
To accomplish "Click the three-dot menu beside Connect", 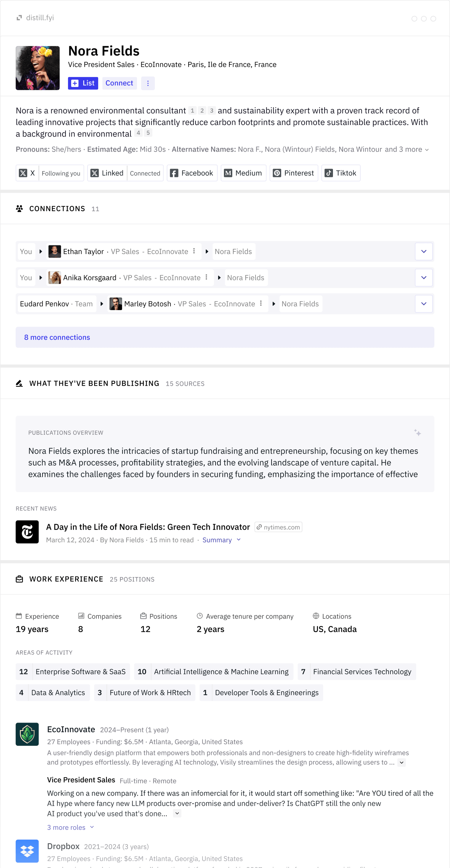I will [x=148, y=83].
